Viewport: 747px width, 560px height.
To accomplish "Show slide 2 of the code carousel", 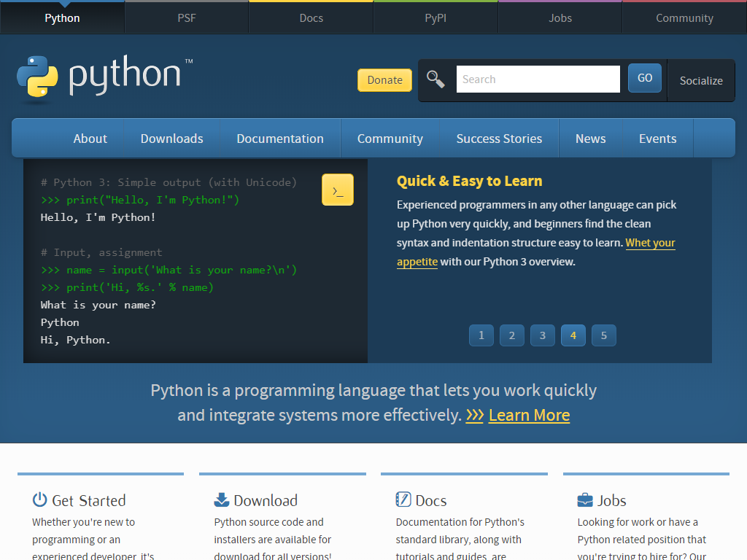I will pyautogui.click(x=512, y=335).
